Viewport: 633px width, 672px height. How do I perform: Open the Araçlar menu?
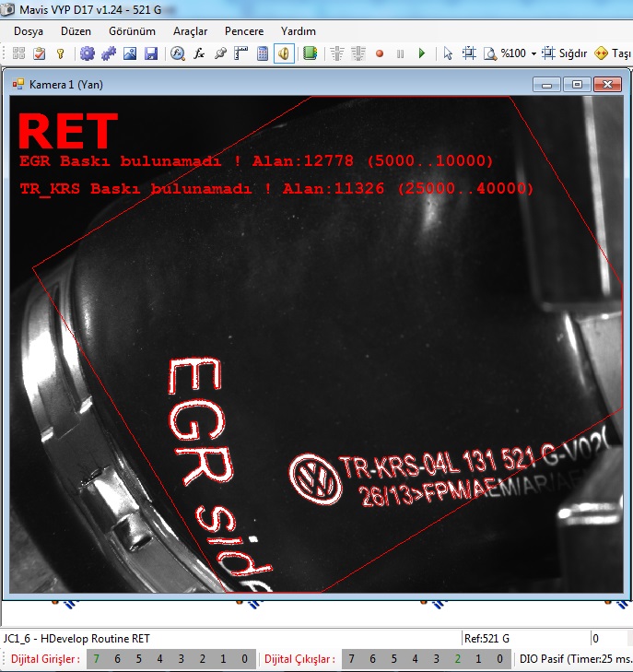[x=190, y=31]
